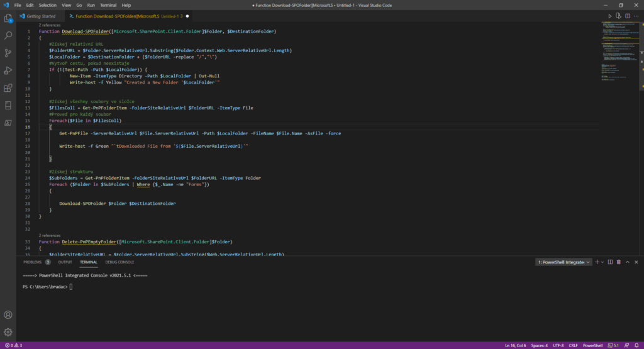This screenshot has height=349, width=644.
Task: Open the Run menu
Action: point(91,5)
